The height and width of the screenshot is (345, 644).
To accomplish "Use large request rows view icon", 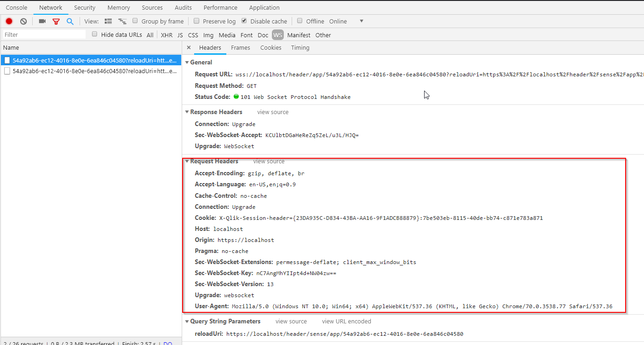I will coord(109,21).
